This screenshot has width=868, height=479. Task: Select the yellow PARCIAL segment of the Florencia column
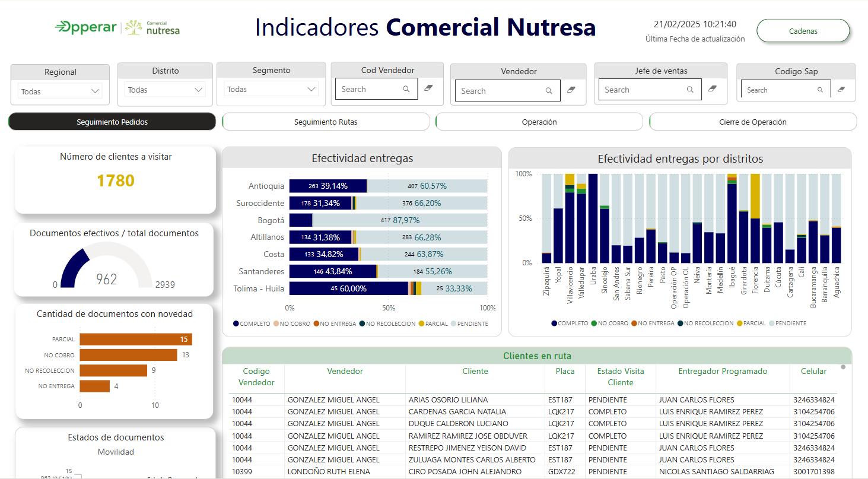click(x=755, y=196)
